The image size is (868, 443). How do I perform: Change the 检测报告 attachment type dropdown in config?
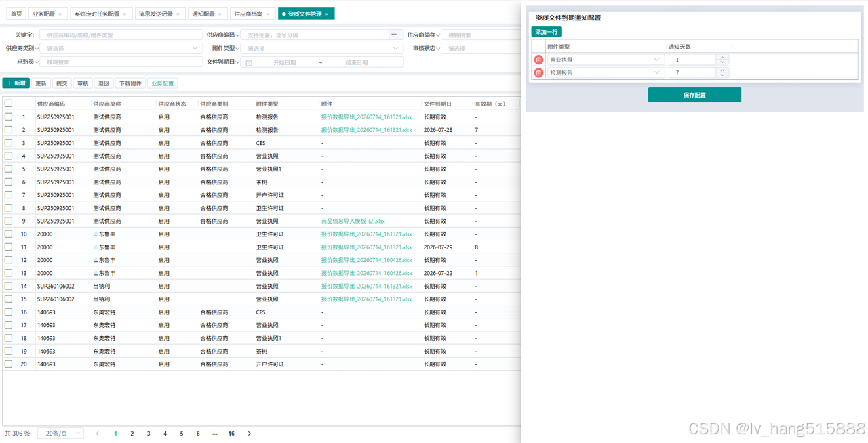tap(605, 72)
